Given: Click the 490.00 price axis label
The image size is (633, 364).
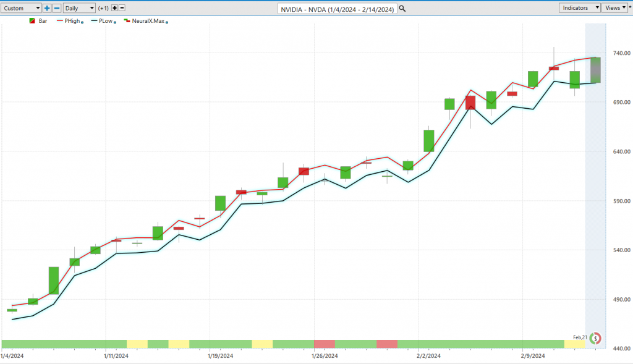Looking at the screenshot, I should [621, 300].
